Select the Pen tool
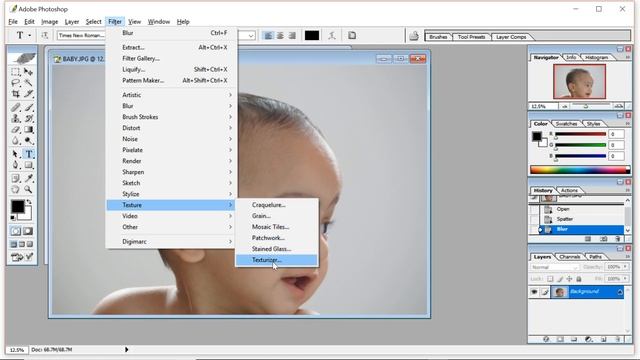 click(16, 165)
